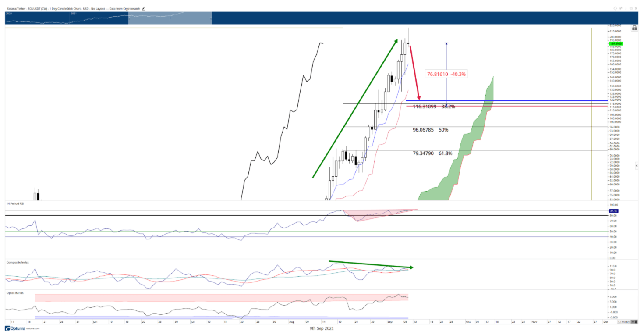Image resolution: width=644 pixels, height=335 pixels.
Task: Click the pencil icon to edit chart title
Action: pyautogui.click(x=144, y=8)
